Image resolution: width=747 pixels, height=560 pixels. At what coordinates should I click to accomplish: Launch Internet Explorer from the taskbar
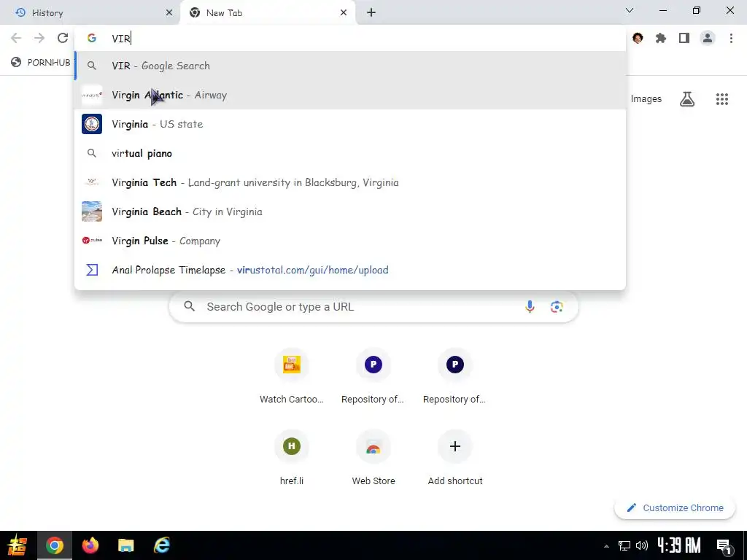point(162,545)
